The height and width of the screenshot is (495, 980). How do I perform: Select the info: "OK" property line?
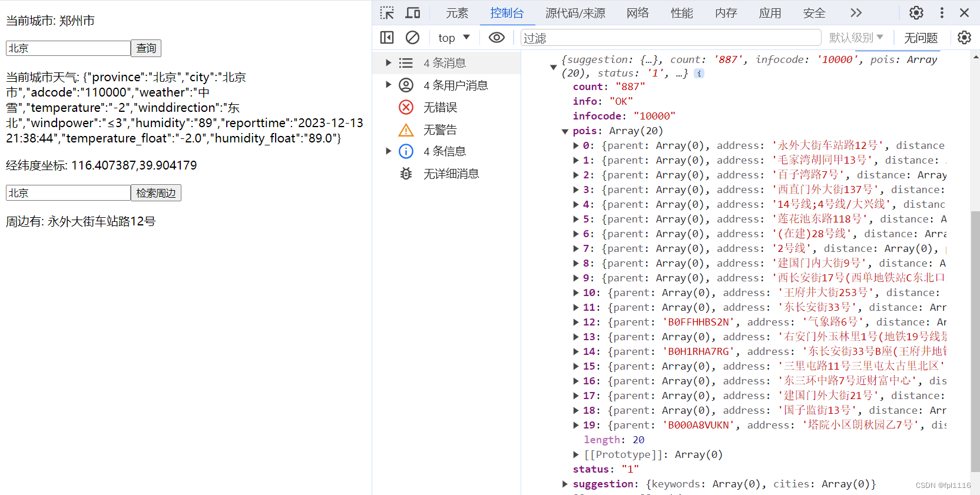point(602,101)
